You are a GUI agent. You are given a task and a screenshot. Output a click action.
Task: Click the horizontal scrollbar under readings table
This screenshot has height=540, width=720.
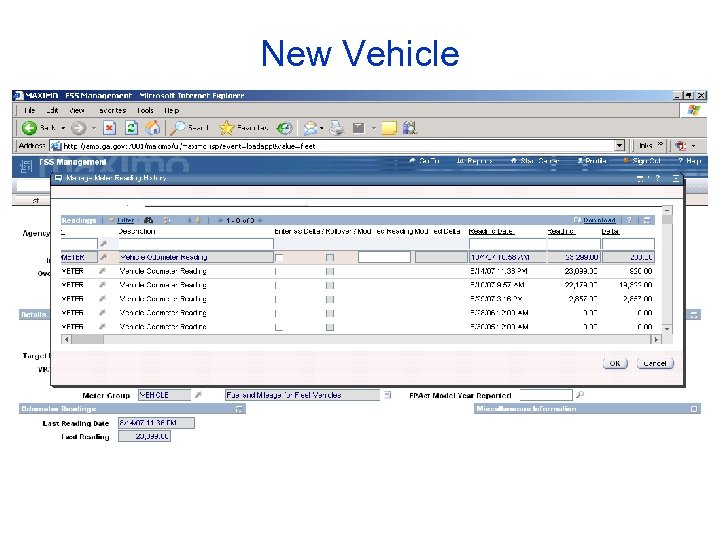(x=361, y=339)
